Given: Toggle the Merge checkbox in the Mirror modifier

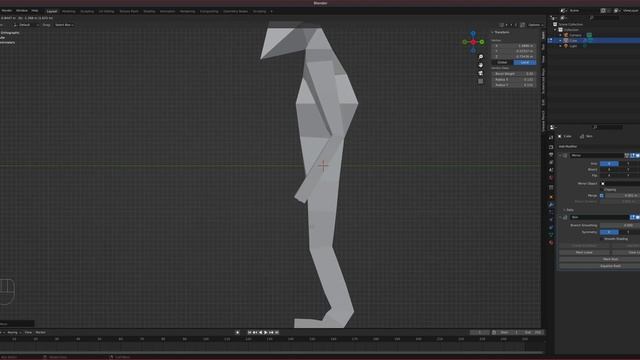Looking at the screenshot, I should click(x=602, y=196).
